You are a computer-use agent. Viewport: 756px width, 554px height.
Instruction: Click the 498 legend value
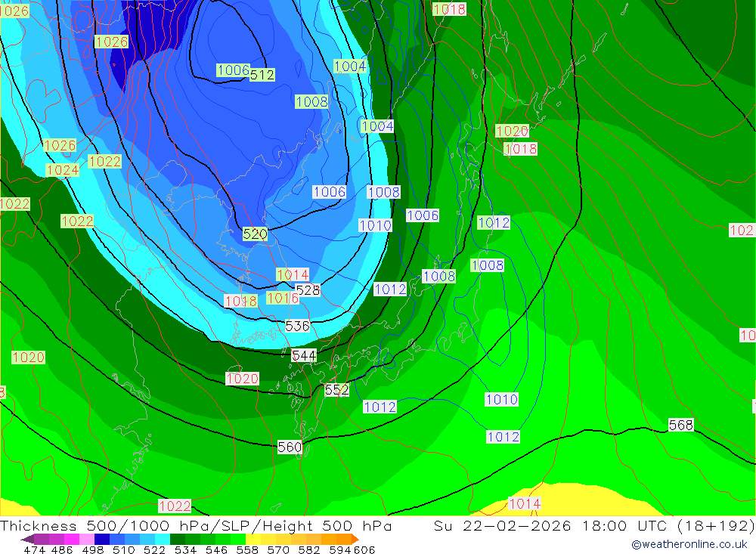[x=93, y=549]
